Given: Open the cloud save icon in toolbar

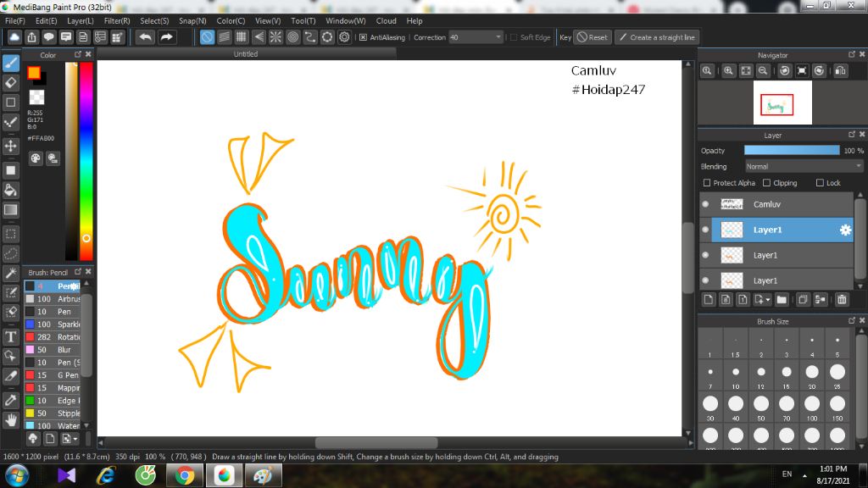Looking at the screenshot, I should 14,37.
